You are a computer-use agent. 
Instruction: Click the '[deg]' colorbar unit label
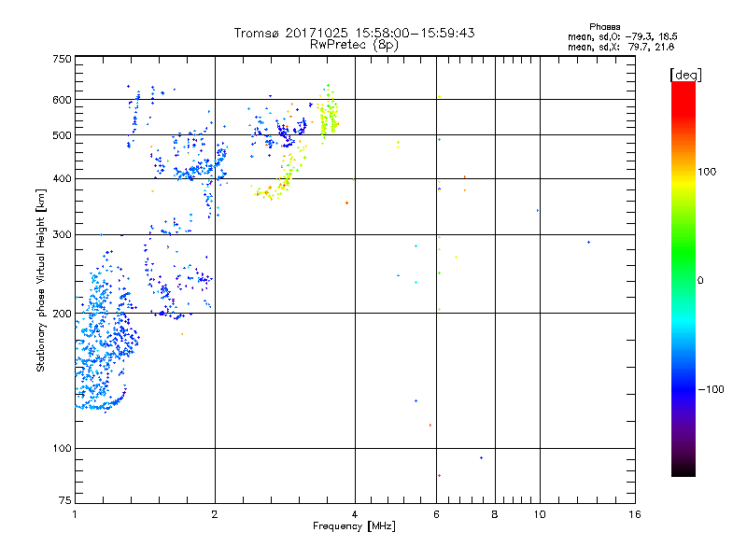(685, 75)
